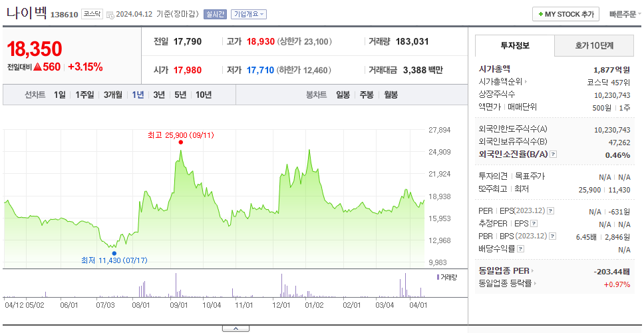The image size is (644, 333).
Task: Click the 고가 value 18,930
Action: [x=260, y=41]
